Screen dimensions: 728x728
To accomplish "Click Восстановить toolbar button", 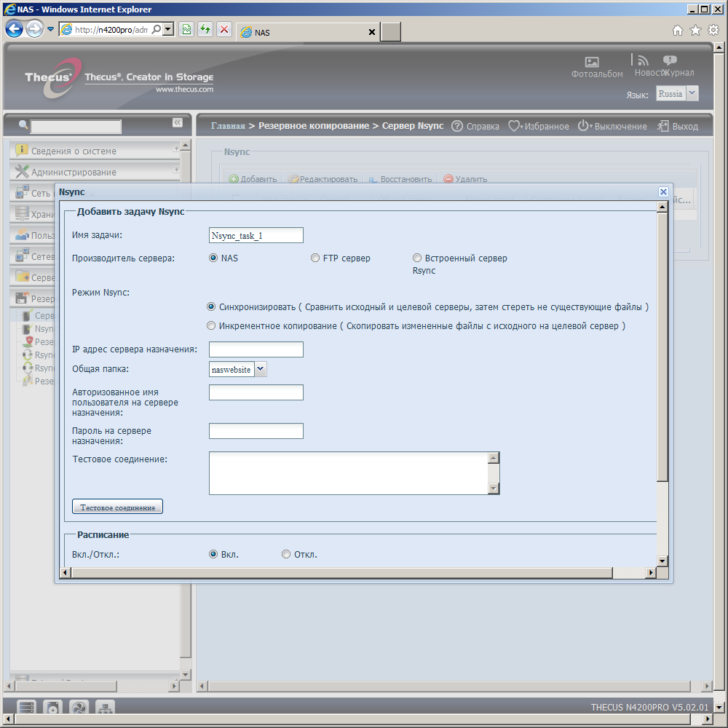I will pos(400,179).
